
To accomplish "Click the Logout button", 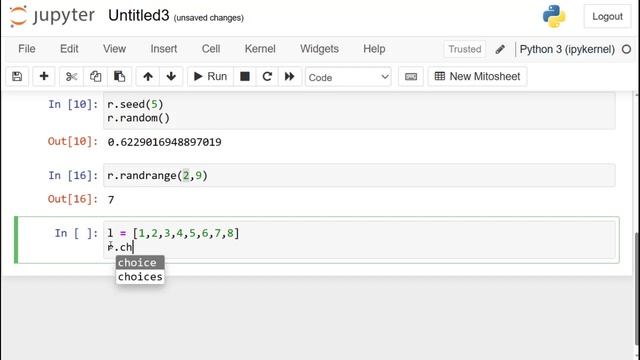I will coord(607,16).
